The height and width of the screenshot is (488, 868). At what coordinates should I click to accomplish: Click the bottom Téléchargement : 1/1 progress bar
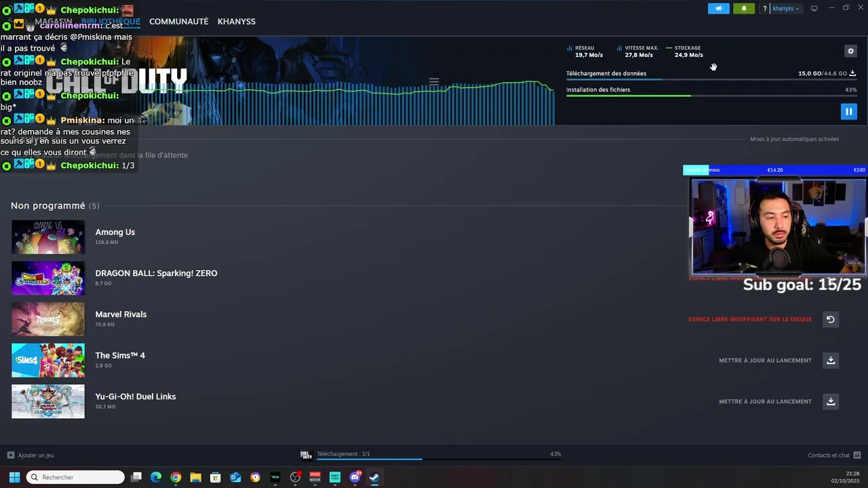pyautogui.click(x=438, y=460)
